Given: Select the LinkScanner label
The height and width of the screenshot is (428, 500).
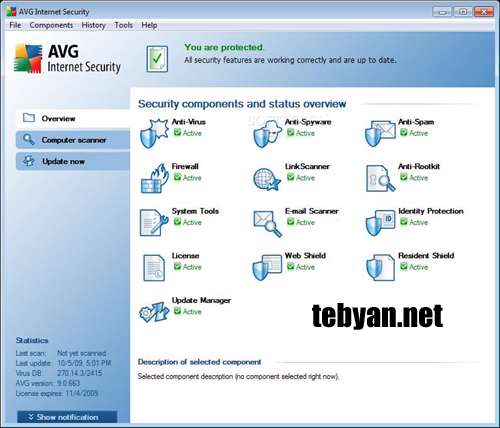Looking at the screenshot, I should tap(307, 166).
